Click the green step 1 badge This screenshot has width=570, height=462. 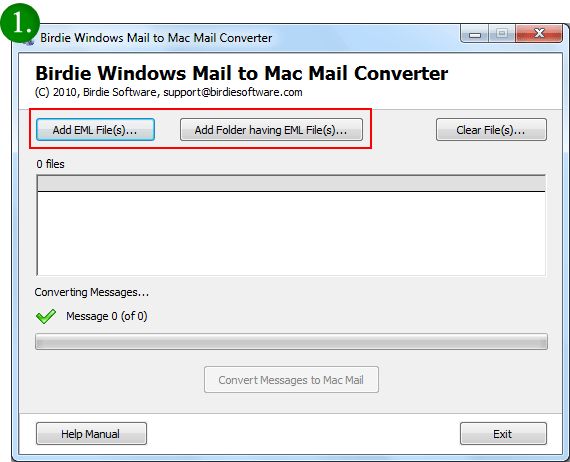click(x=20, y=24)
